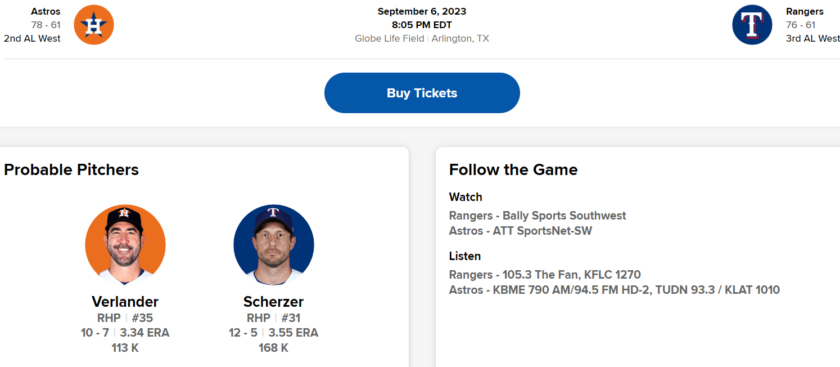Click Astros - ATT SportsNet-SW listing

tap(521, 231)
